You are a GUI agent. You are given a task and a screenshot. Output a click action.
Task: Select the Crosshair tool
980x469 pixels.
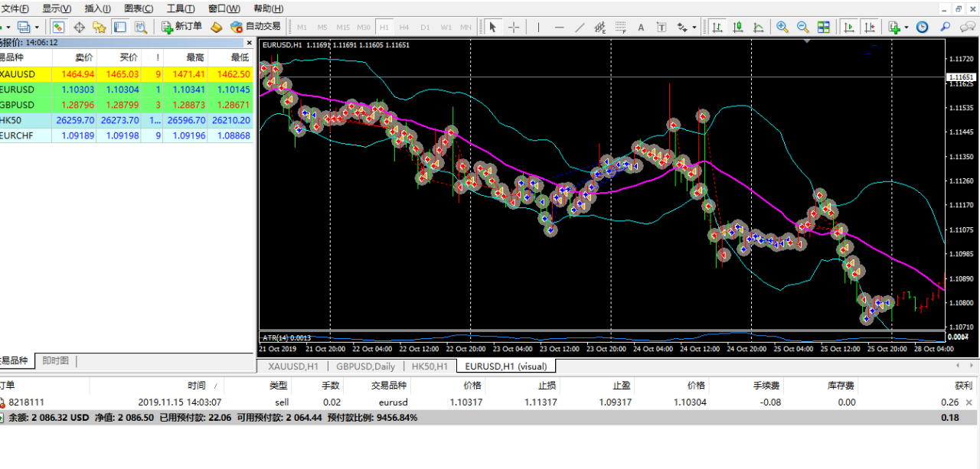point(513,27)
